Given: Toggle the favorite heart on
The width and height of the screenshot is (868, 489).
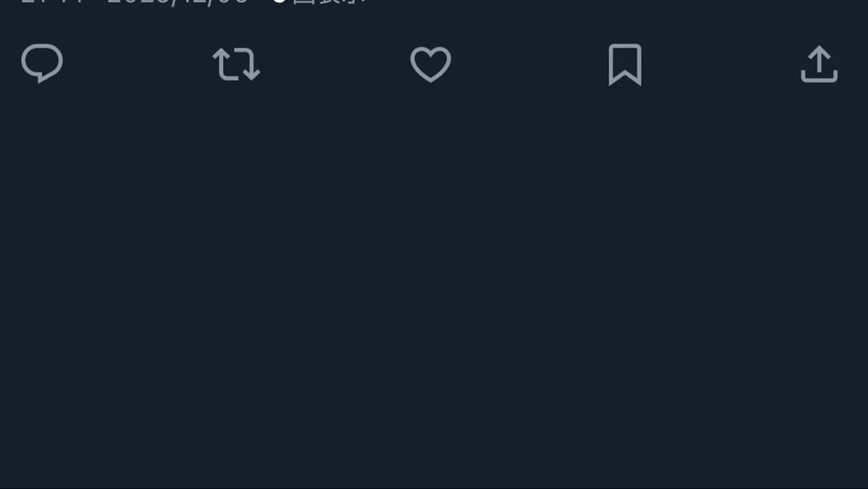Looking at the screenshot, I should pos(431,64).
